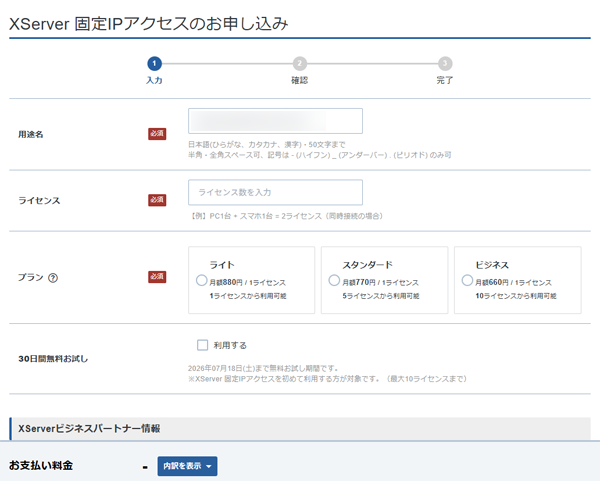Click the 5ライセンスから利用可能 note
The height and width of the screenshot is (481, 600).
(x=381, y=296)
